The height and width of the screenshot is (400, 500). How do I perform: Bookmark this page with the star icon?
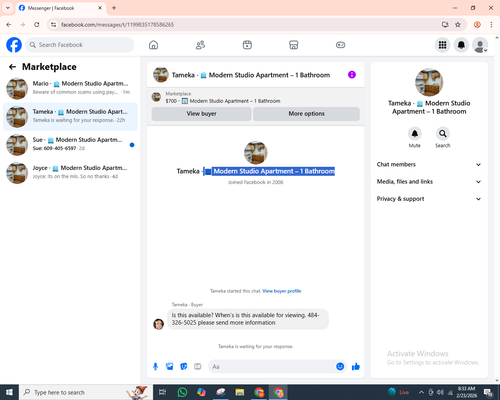coord(458,25)
